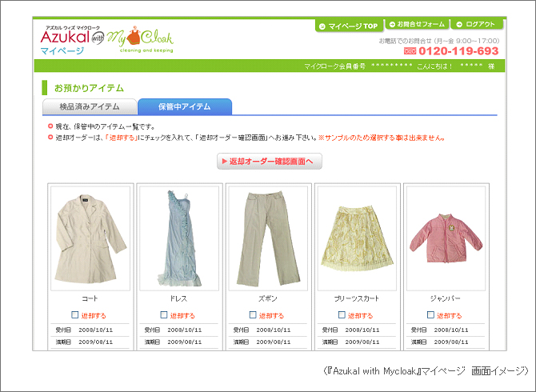Screen dimensions: 536x392
Task: Click the Azukal with MyCloak logo
Action: point(106,40)
